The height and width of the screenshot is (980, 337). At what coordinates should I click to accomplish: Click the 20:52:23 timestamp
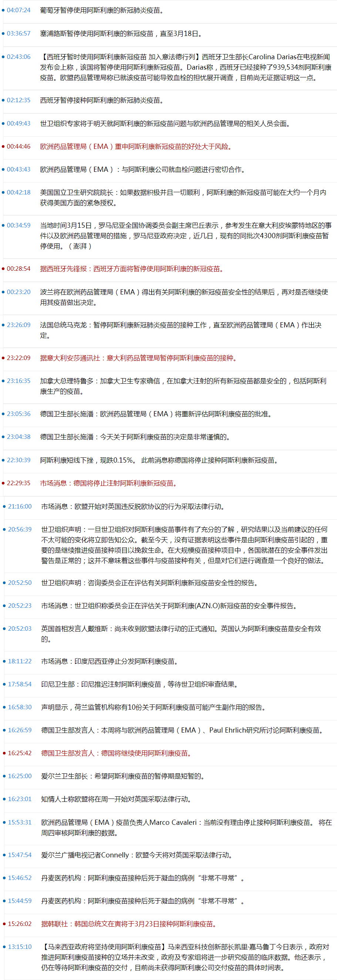click(x=20, y=606)
